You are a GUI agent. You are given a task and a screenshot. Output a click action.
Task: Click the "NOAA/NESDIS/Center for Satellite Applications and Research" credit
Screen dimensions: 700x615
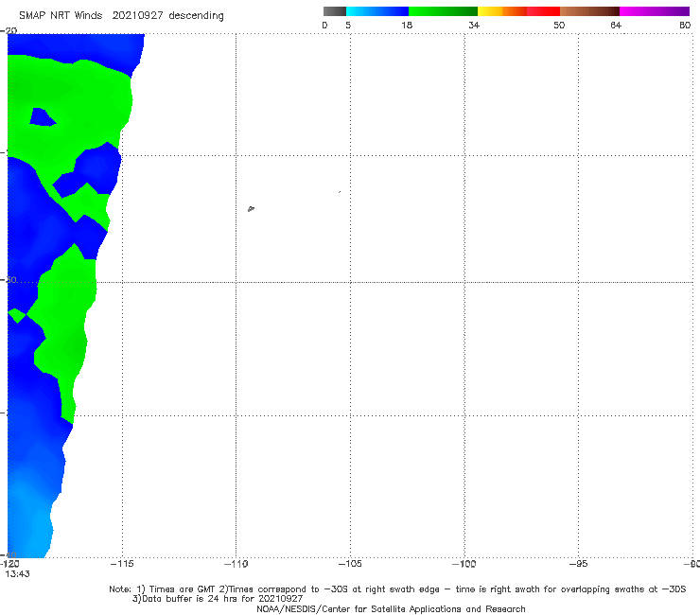coord(391,608)
